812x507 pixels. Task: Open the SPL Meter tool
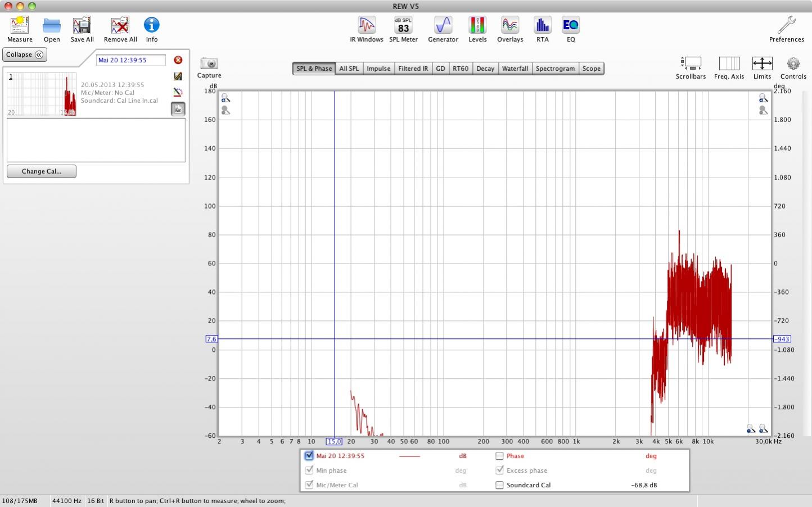[403, 26]
